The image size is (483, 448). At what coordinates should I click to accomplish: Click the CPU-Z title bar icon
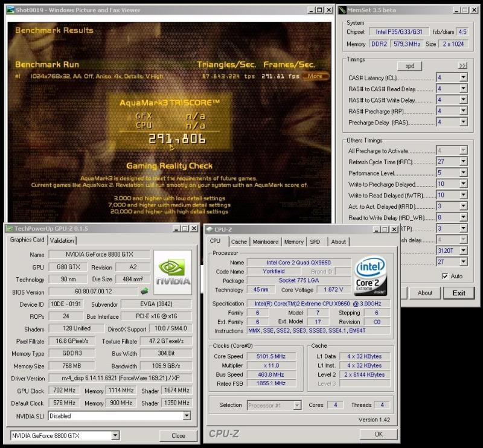coord(210,229)
